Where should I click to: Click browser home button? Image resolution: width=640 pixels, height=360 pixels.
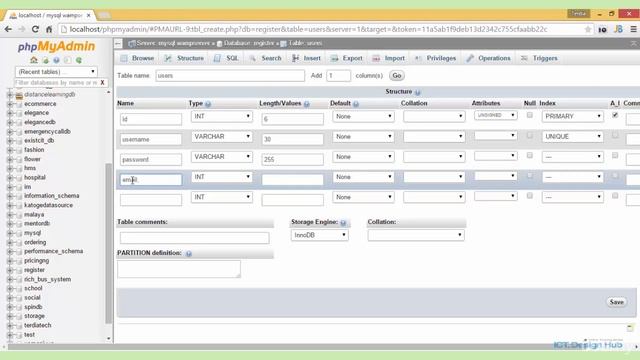[x=49, y=29]
